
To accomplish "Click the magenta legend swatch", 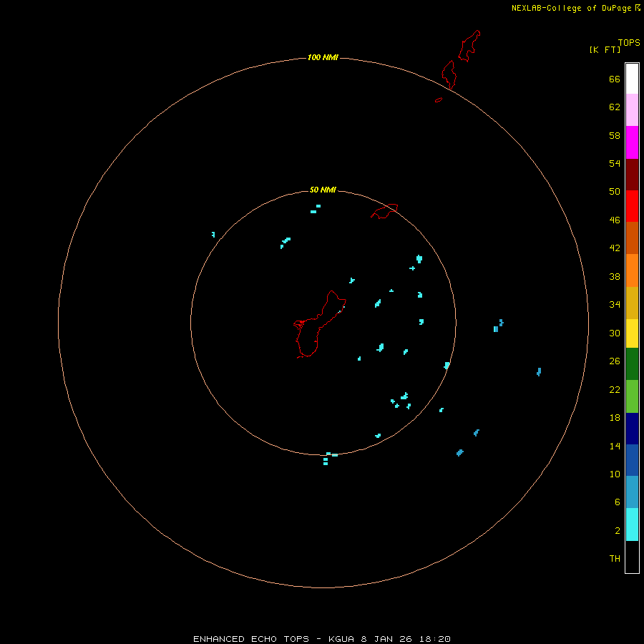I will coord(632,142).
